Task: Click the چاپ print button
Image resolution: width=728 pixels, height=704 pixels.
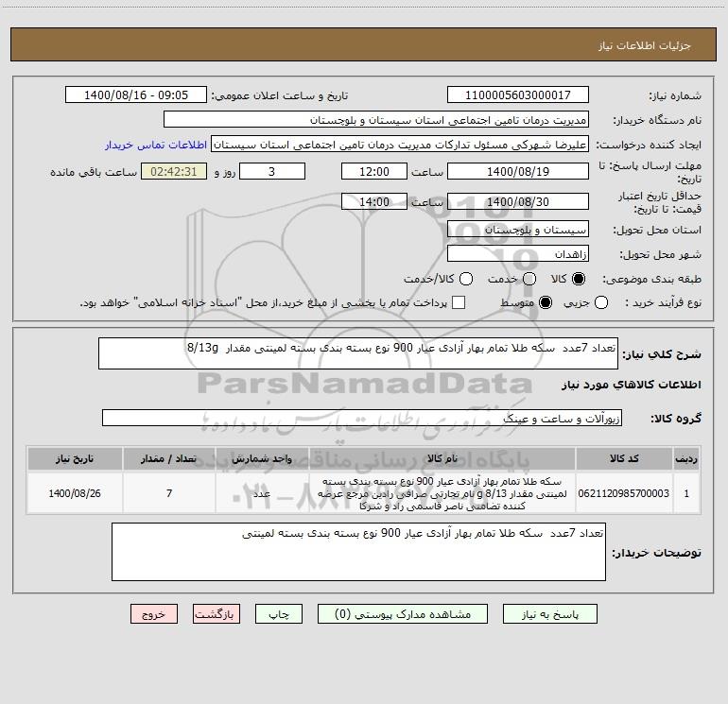Action: 279,614
